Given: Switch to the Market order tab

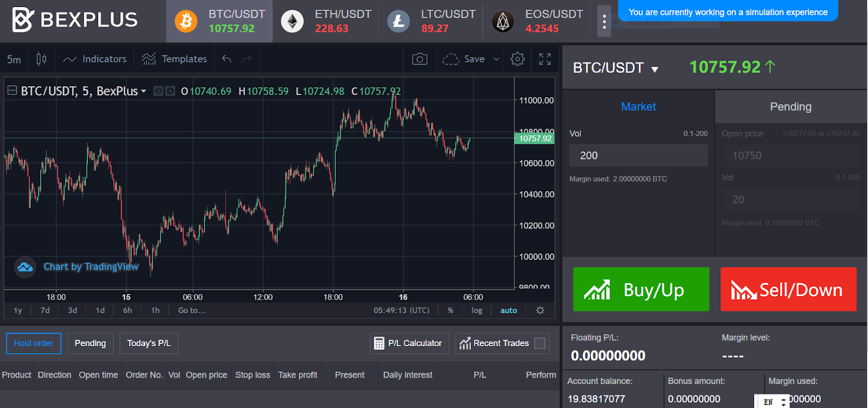Looking at the screenshot, I should click(x=639, y=107).
